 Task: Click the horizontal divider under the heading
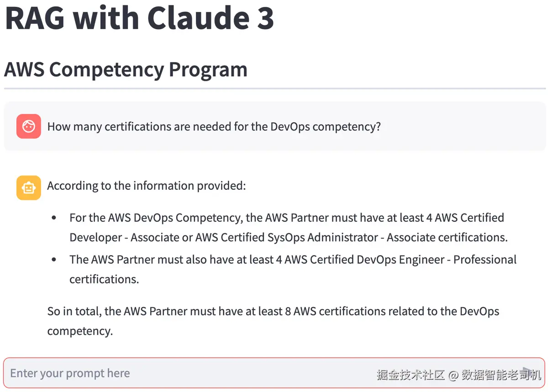[x=275, y=88]
